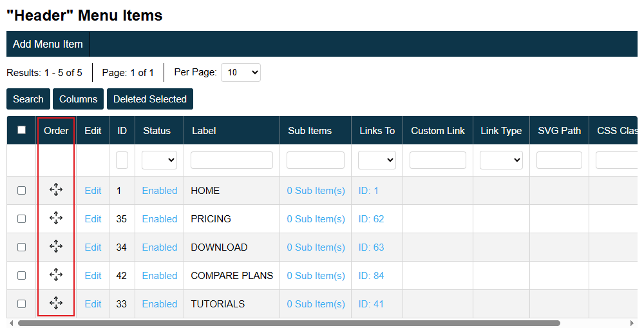Screen dimensions: 644x328
Task: Edit the HOME menu item
Action: pos(93,191)
